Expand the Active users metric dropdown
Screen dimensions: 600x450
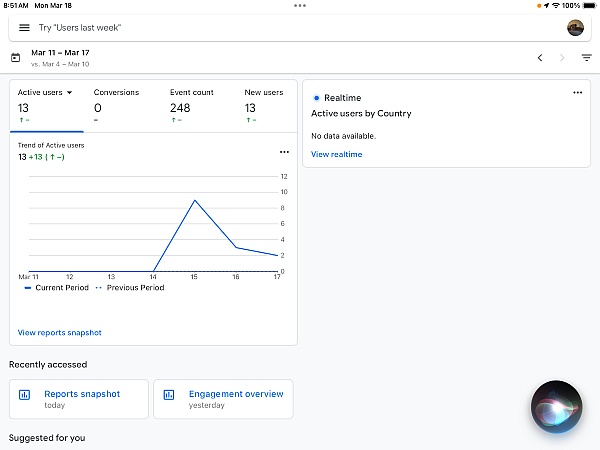[82, 93]
